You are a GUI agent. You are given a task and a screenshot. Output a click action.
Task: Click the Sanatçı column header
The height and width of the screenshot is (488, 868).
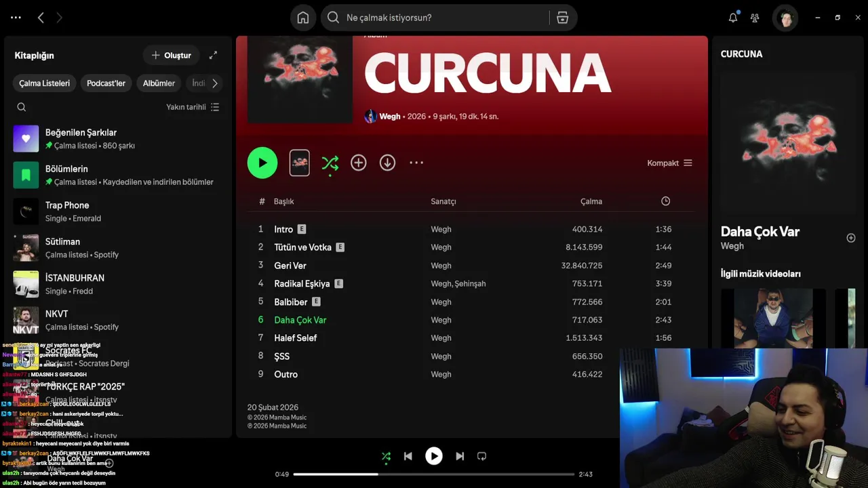pos(443,201)
